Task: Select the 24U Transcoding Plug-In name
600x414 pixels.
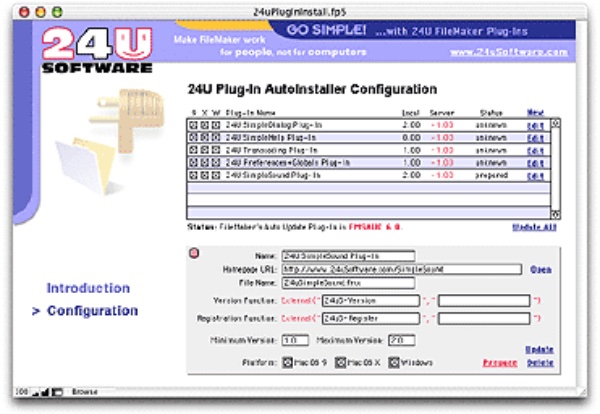Action: click(x=271, y=150)
